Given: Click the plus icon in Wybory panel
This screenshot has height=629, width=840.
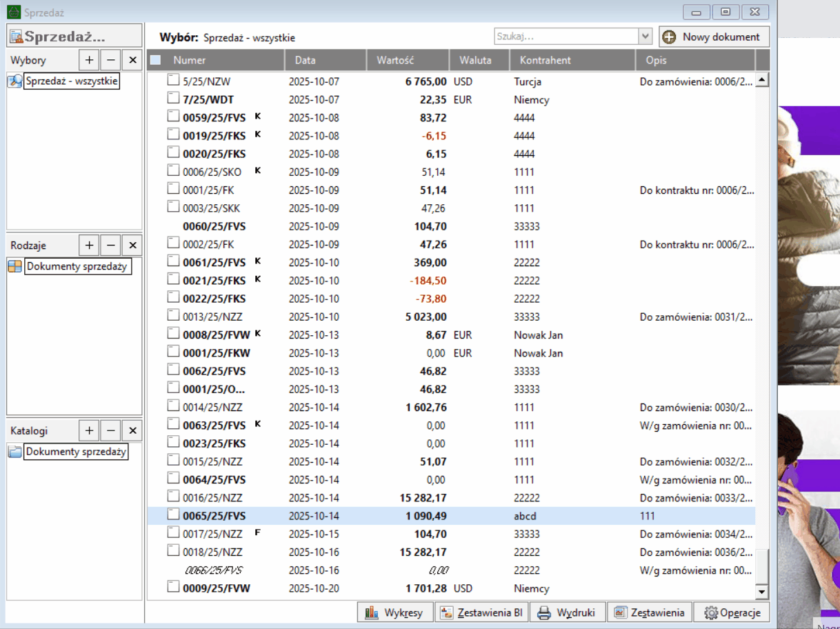Looking at the screenshot, I should coord(89,60).
